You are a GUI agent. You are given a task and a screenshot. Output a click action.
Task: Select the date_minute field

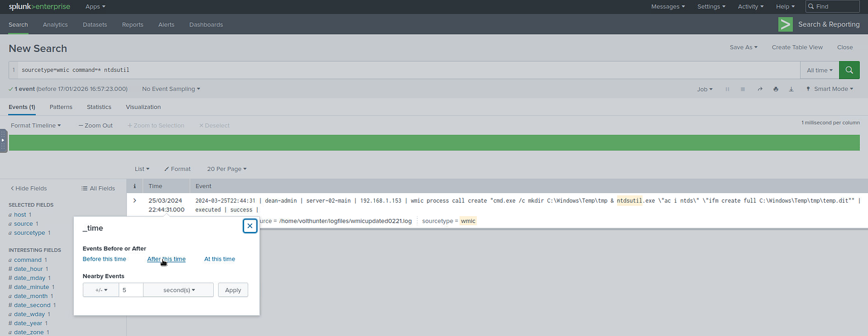[x=31, y=287]
